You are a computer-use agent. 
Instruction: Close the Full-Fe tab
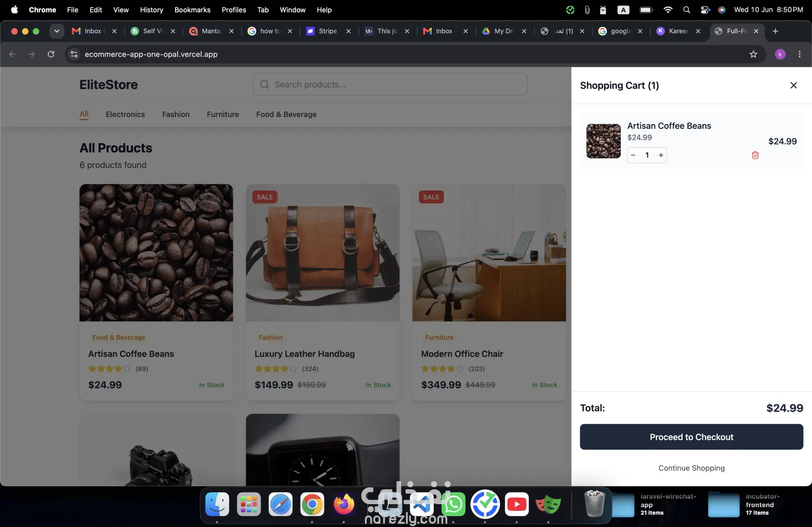(756, 31)
